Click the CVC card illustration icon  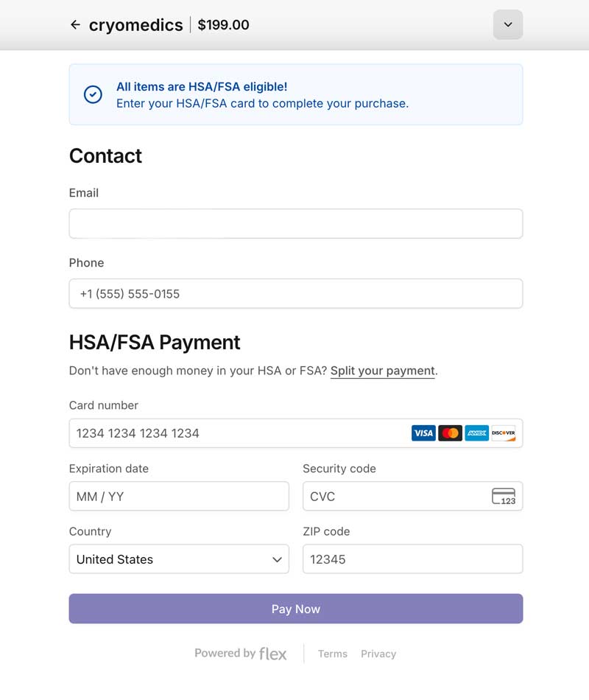505,496
